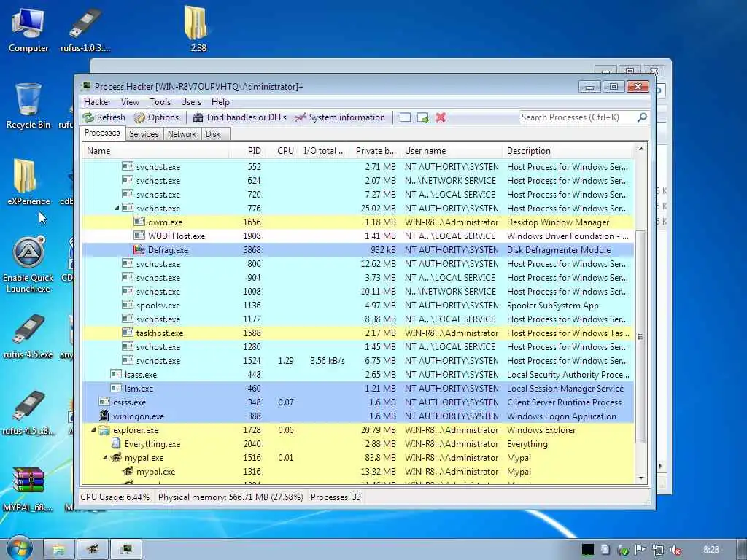This screenshot has width=747, height=560.
Task: Open the Windows Start menu
Action: coord(19,548)
